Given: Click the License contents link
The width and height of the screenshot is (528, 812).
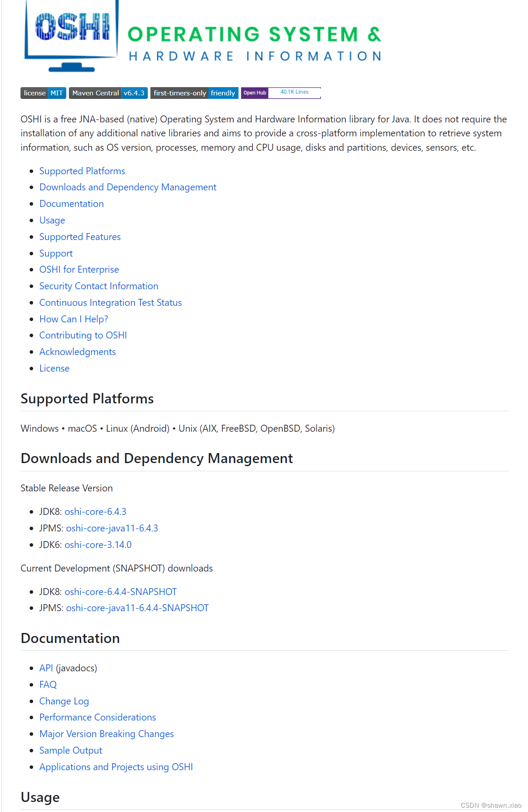Looking at the screenshot, I should pyautogui.click(x=54, y=369).
